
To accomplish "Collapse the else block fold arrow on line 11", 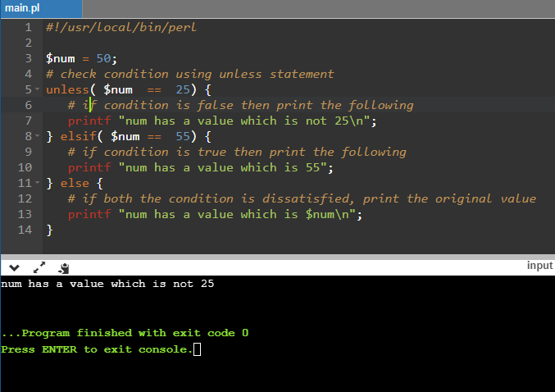I will click(38, 182).
